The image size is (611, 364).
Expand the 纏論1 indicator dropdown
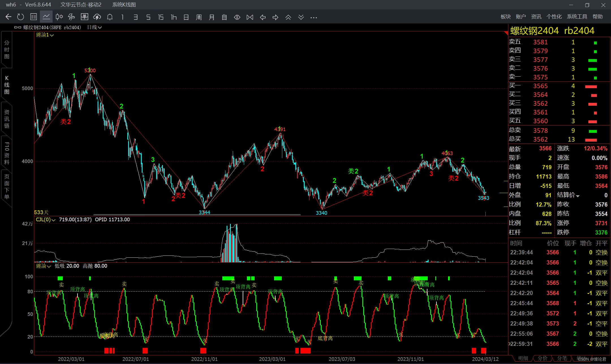tap(45, 35)
